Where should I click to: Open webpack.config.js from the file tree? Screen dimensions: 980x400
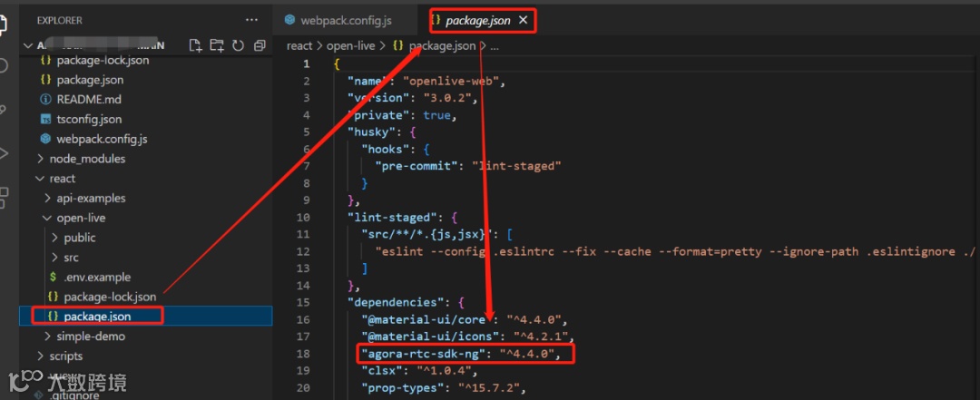tap(102, 139)
